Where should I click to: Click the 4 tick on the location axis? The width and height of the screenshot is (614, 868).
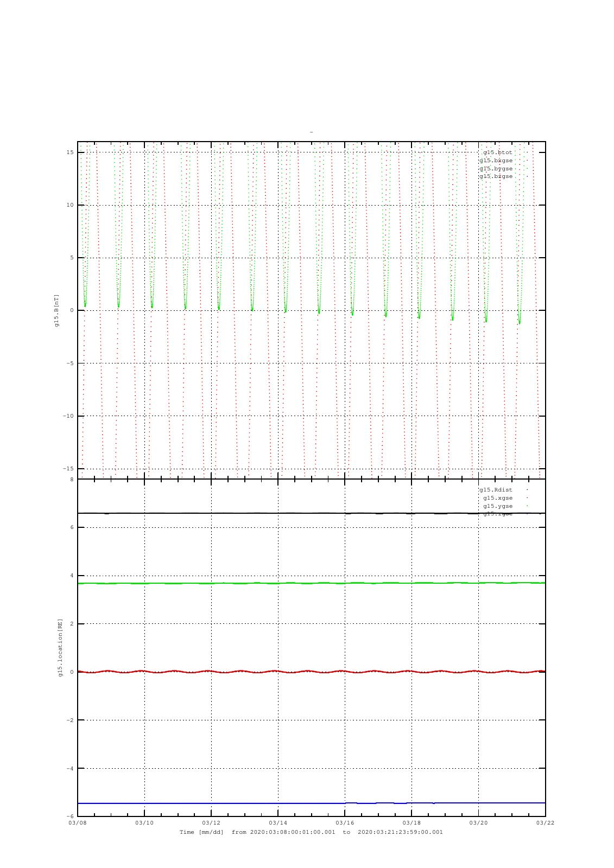pyautogui.click(x=72, y=576)
